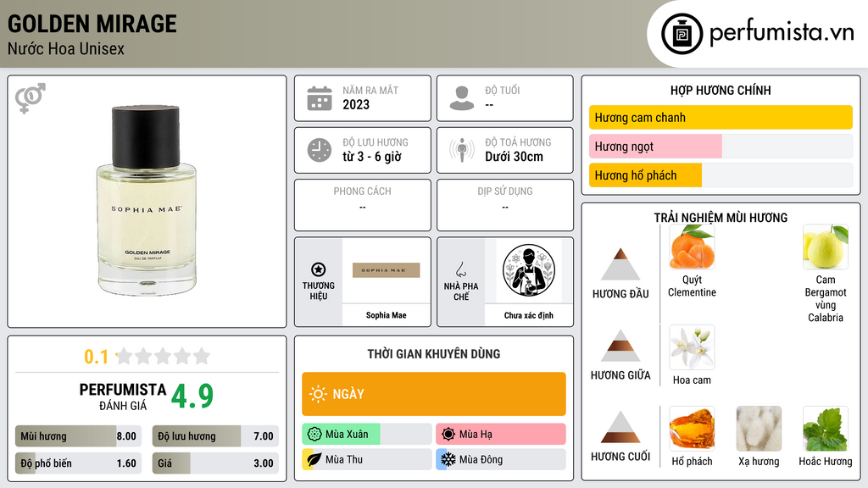Click the Mùi hương 8.00 rating bar
The image size is (868, 488).
(x=79, y=436)
